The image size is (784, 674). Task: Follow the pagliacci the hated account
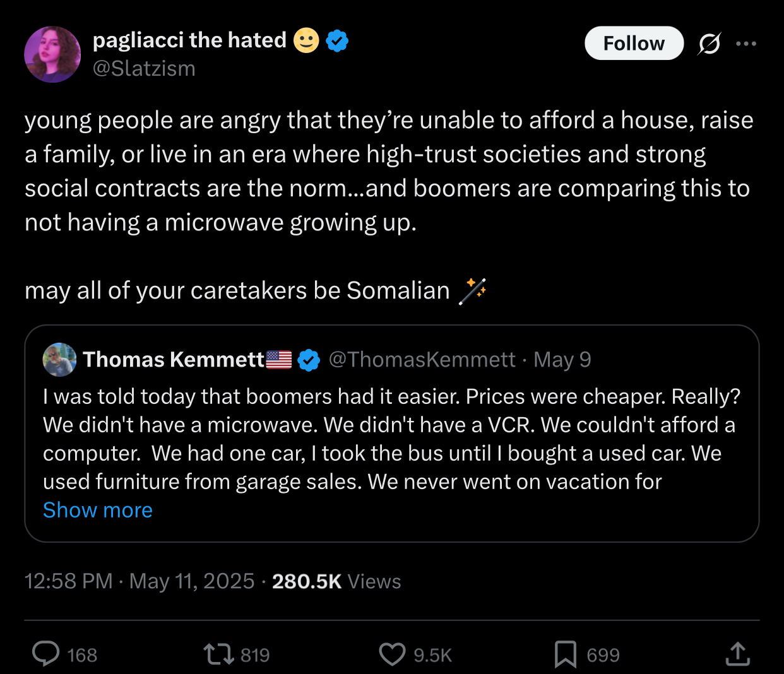(634, 44)
